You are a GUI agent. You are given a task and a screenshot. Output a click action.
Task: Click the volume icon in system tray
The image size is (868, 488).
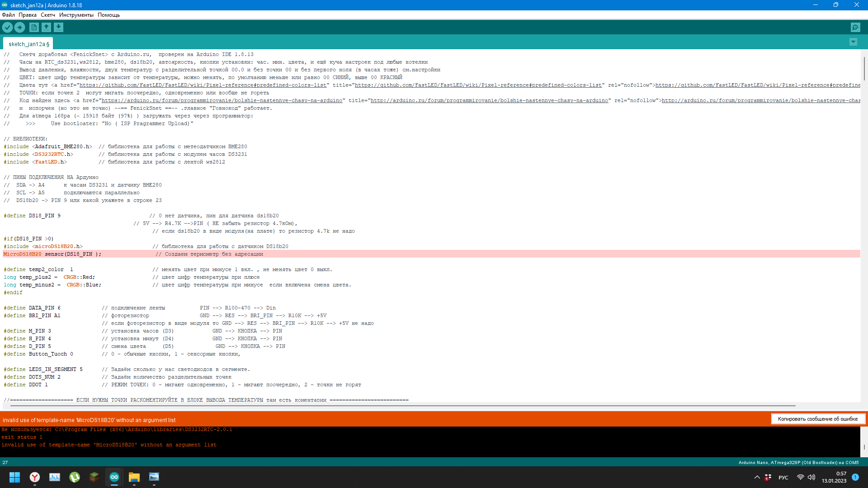[x=811, y=477]
